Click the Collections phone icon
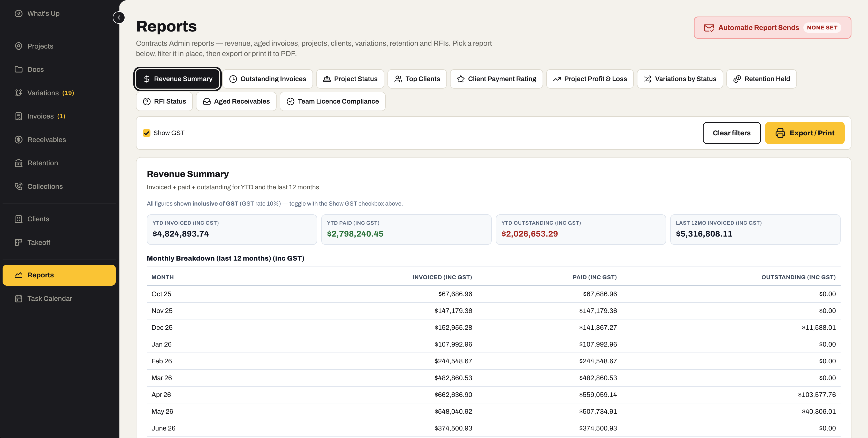Screen dimensions: 868x438 point(19,186)
